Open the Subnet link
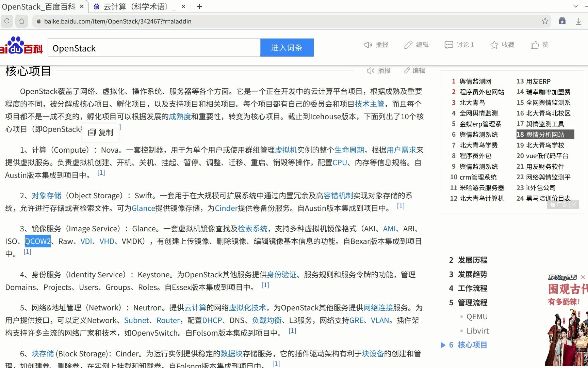Viewport: 588px width, 368px height. [x=136, y=320]
